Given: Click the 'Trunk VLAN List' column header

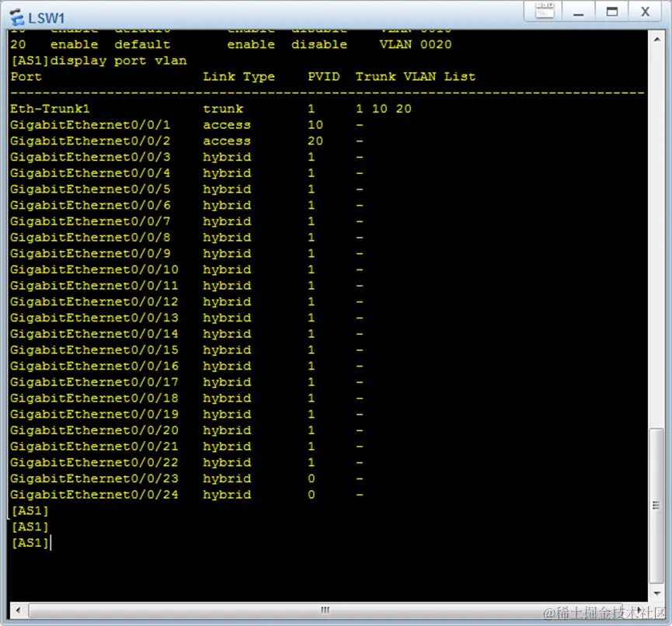Looking at the screenshot, I should [416, 77].
